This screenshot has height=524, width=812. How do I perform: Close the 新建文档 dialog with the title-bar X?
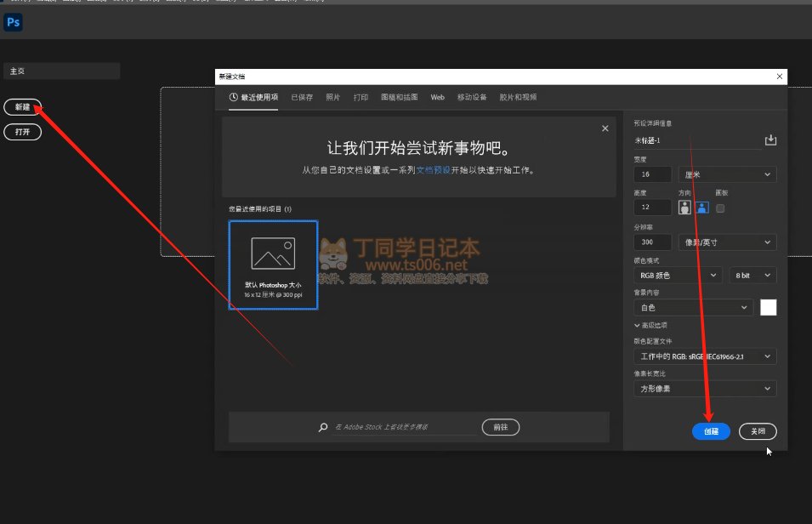(x=779, y=77)
